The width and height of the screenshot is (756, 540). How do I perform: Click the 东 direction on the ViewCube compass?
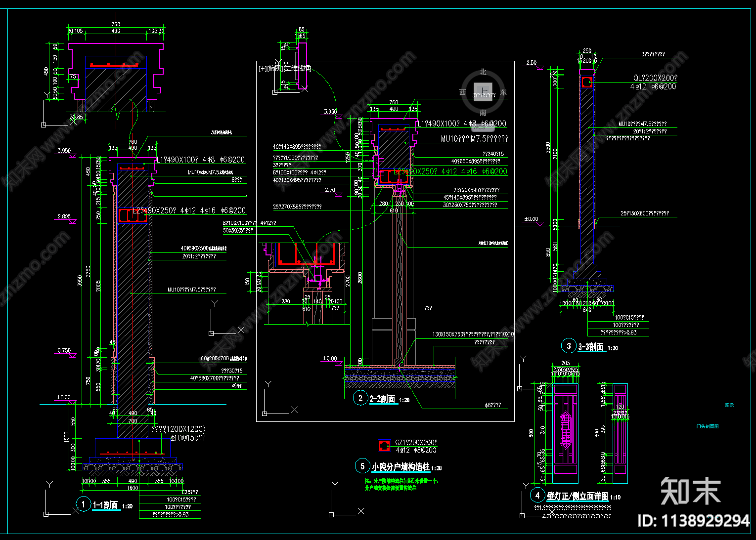[503, 92]
